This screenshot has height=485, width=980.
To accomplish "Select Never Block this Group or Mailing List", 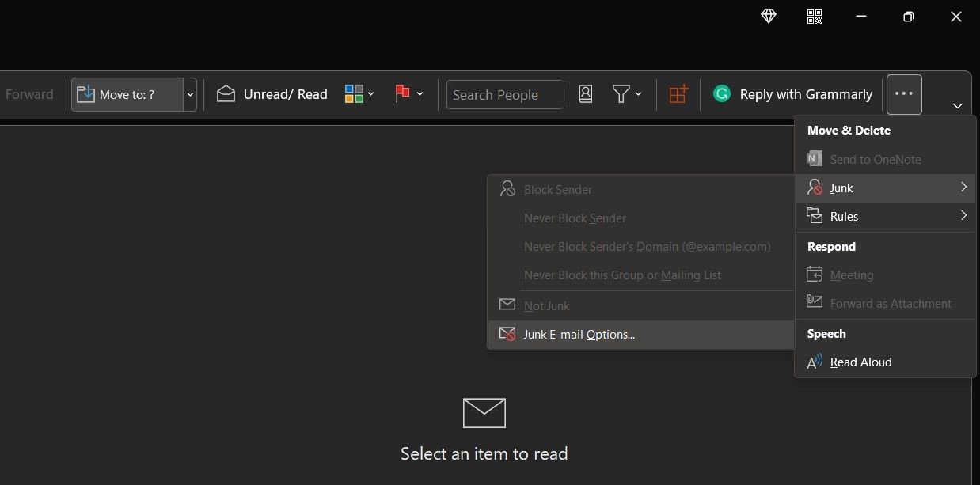I will [641, 275].
